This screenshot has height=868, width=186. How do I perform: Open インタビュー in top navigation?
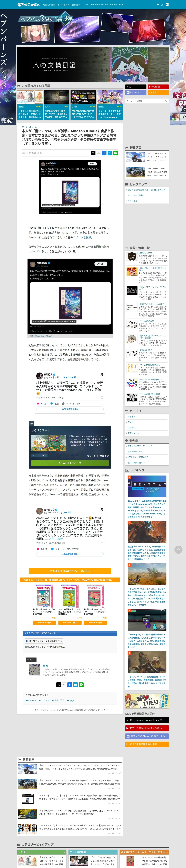(63, 5)
